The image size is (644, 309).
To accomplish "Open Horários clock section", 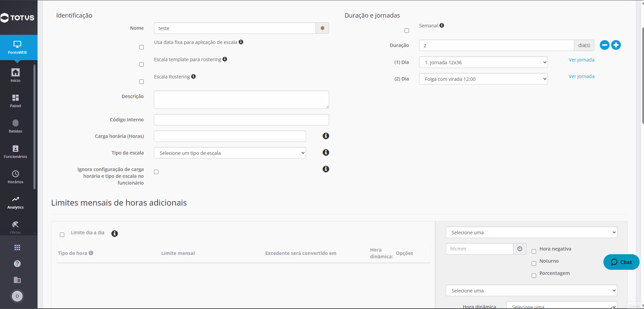I will point(16,177).
